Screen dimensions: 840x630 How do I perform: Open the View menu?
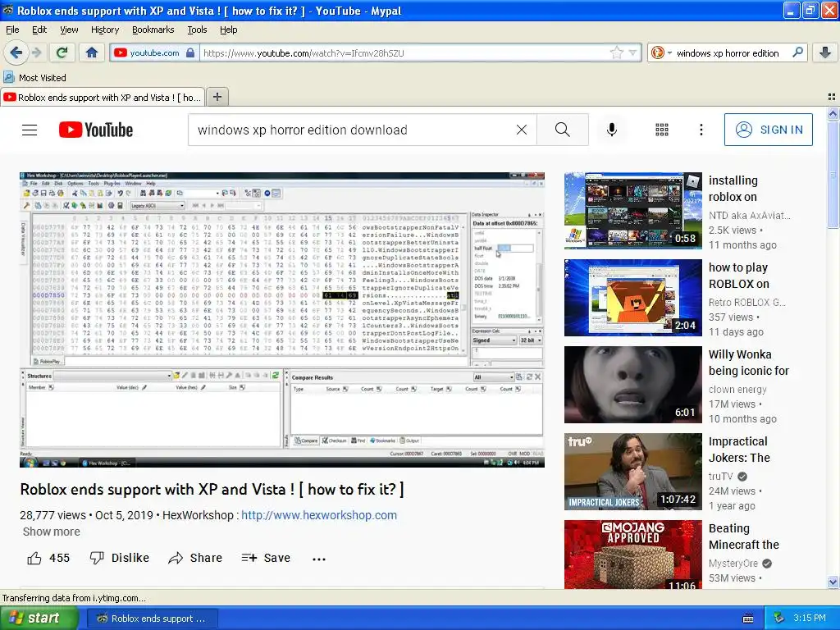pos(69,30)
